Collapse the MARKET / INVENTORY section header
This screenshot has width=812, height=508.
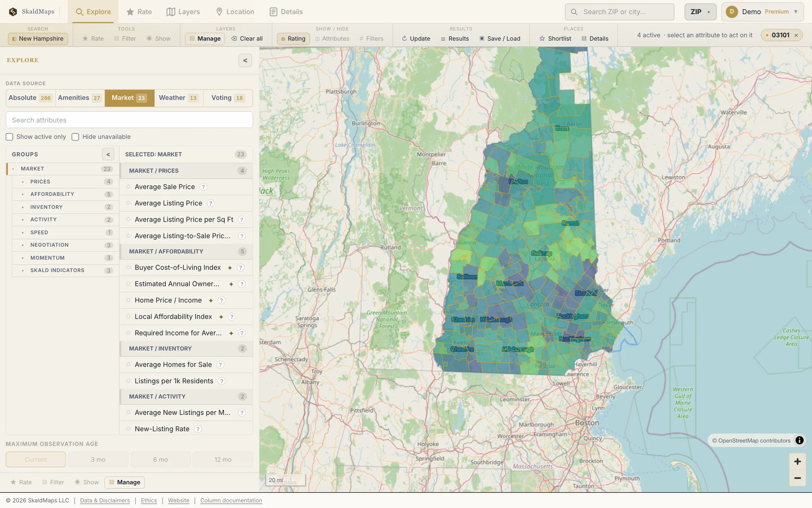point(186,348)
